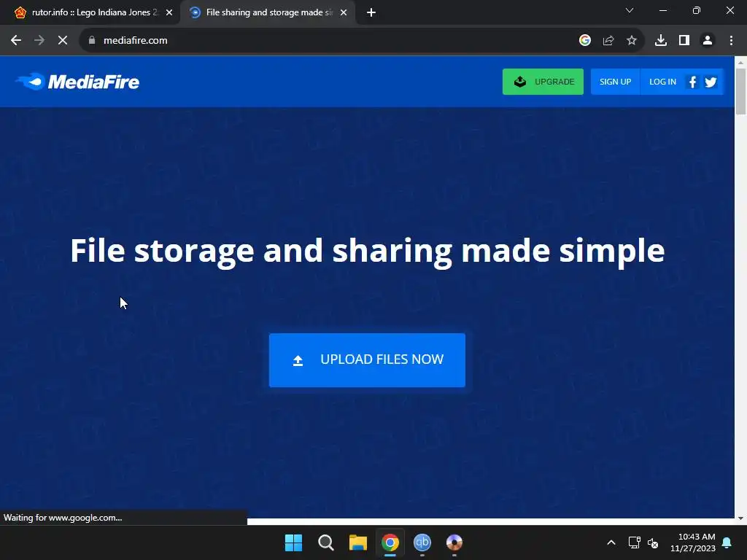Click the green UPGRADE button
Image resolution: width=747 pixels, height=560 pixels.
[543, 82]
